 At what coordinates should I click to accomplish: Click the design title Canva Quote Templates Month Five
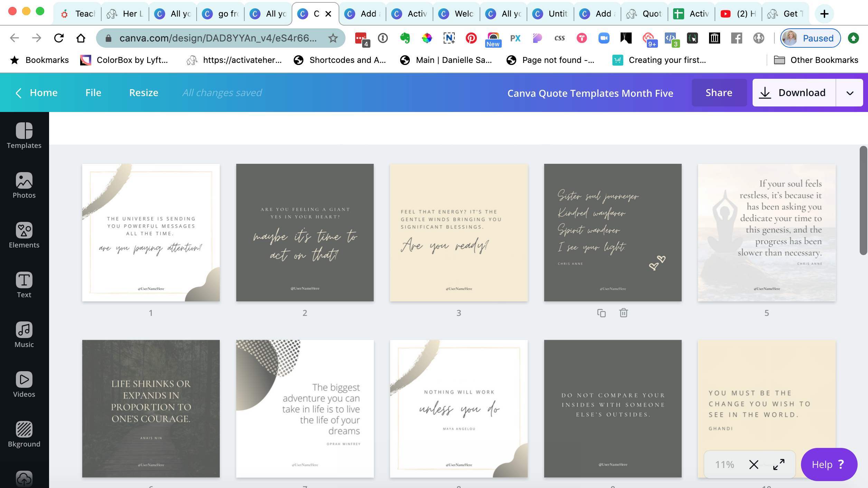click(590, 93)
